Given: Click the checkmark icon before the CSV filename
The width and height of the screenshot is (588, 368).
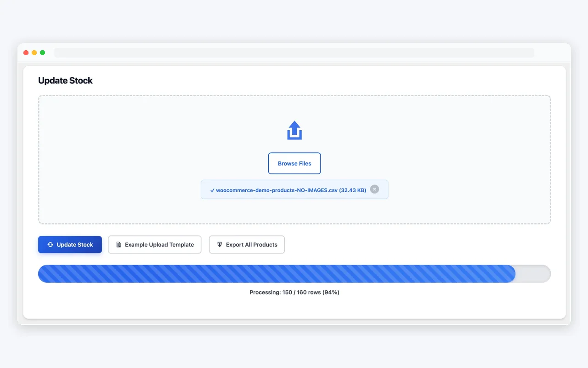Looking at the screenshot, I should [x=212, y=190].
